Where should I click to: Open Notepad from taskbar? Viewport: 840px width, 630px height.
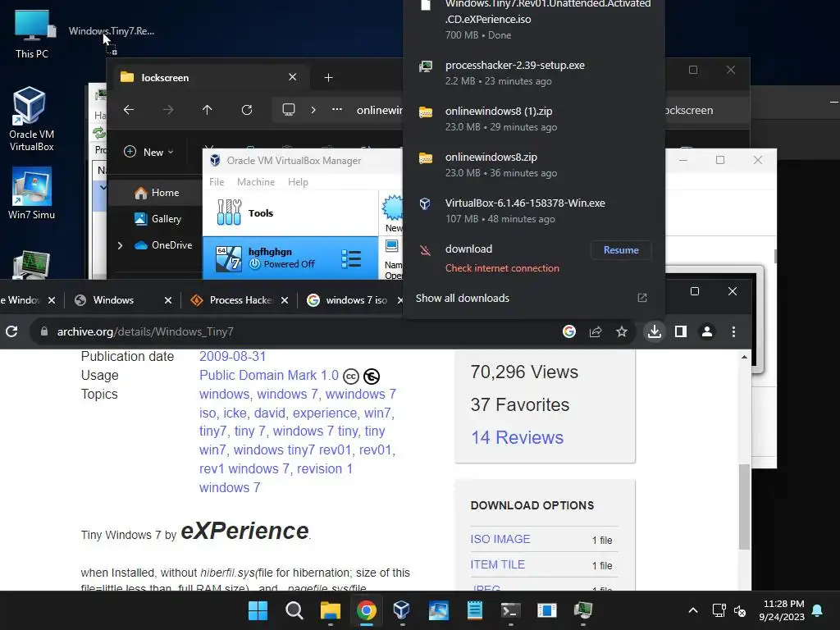click(x=475, y=610)
